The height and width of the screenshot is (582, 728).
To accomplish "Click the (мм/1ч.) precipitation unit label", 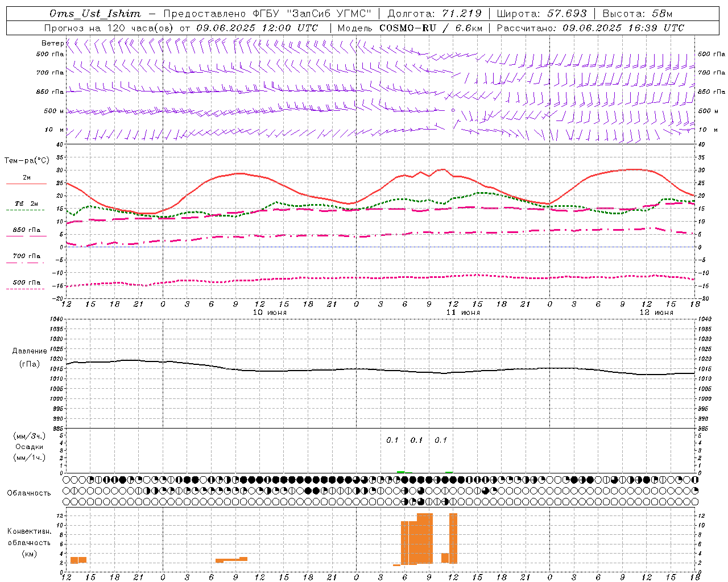I will [x=30, y=458].
